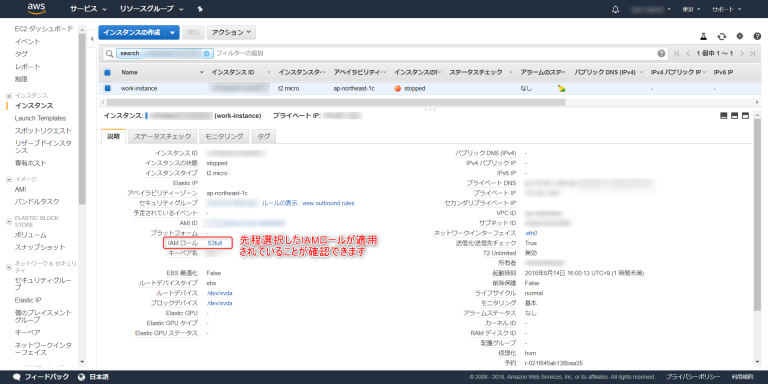
Task: Click the pin shortcut icon in navbar
Action: pyautogui.click(x=200, y=9)
